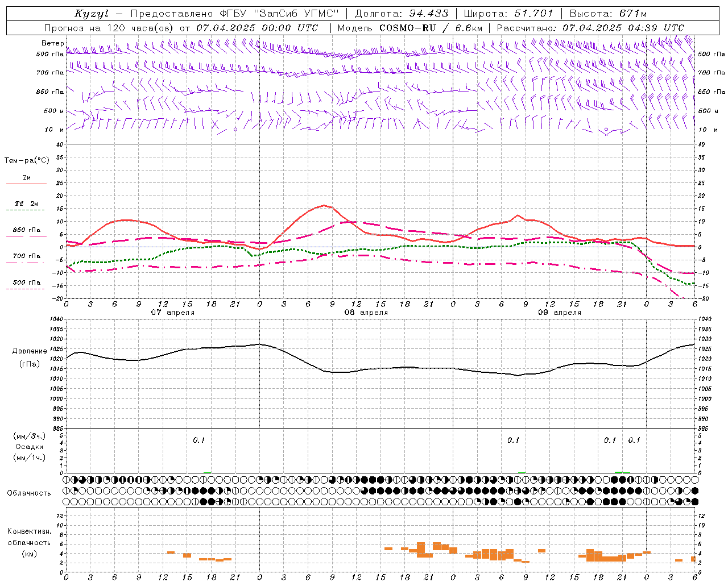Viewport: 728px width, 582px height.
Task: Click the provider text ФГБУ "ЗапСиб УГМС"
Action: (279, 14)
